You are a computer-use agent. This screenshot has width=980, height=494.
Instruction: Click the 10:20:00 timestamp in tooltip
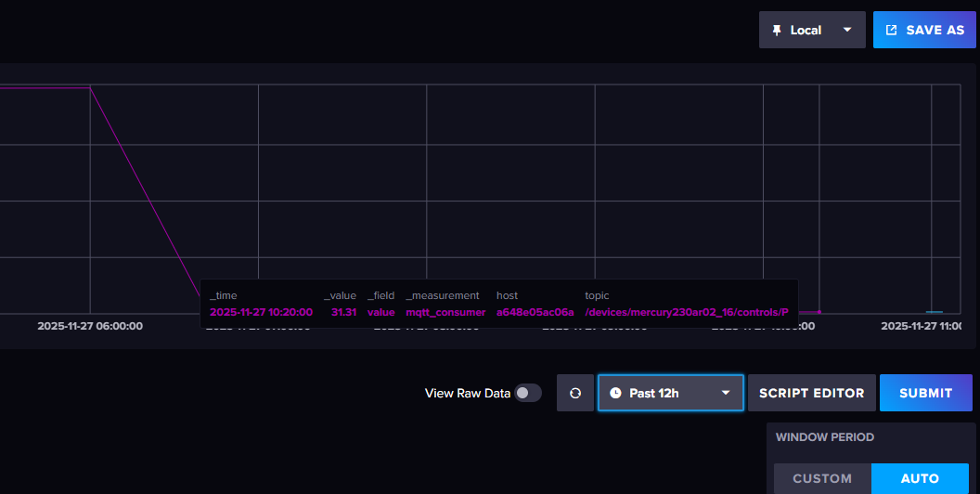(x=261, y=312)
